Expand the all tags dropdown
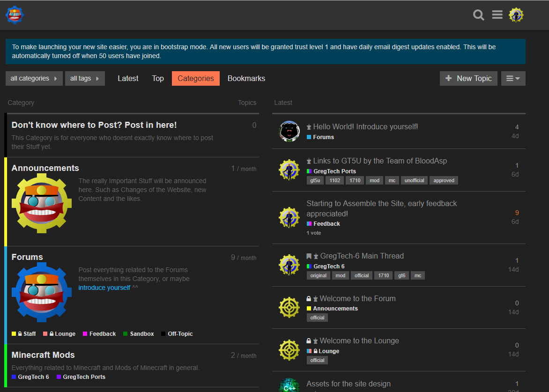 pos(85,79)
